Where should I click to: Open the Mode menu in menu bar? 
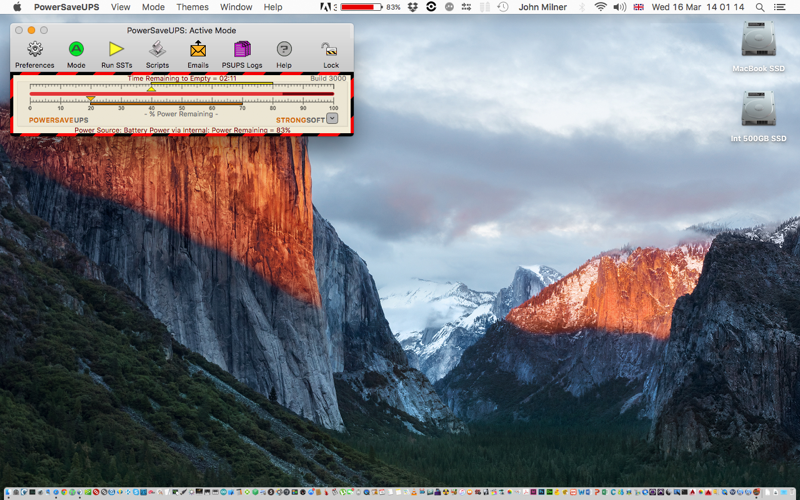153,7
